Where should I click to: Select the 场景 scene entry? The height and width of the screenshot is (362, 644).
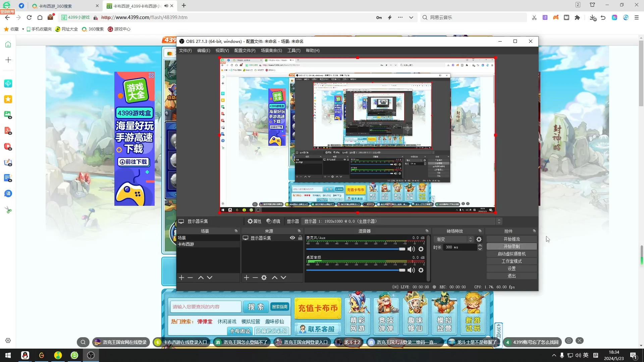(208, 238)
